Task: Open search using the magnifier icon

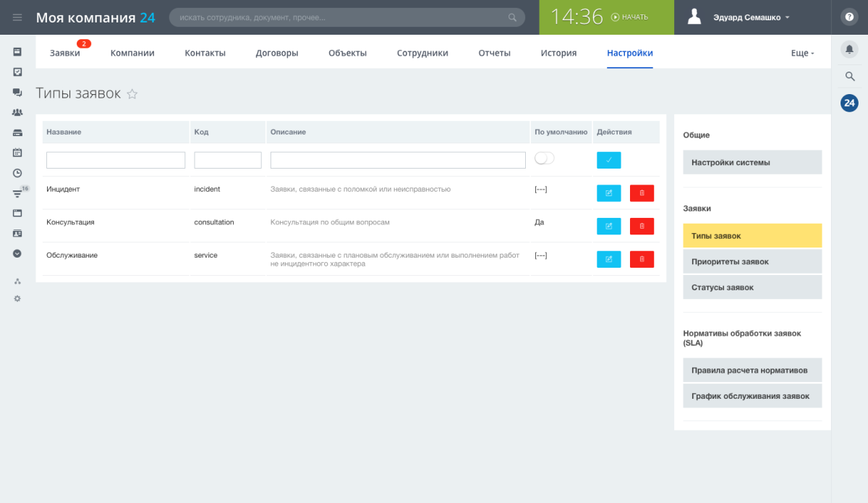Action: pyautogui.click(x=849, y=76)
